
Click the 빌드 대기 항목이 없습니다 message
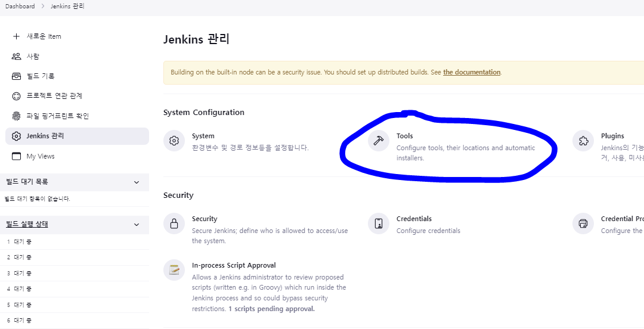(38, 199)
